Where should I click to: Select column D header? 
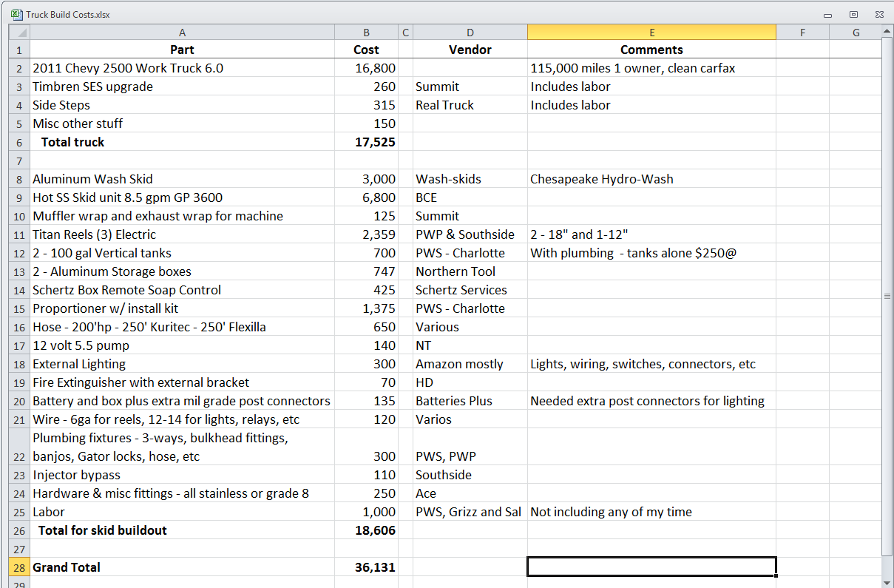pyautogui.click(x=470, y=33)
